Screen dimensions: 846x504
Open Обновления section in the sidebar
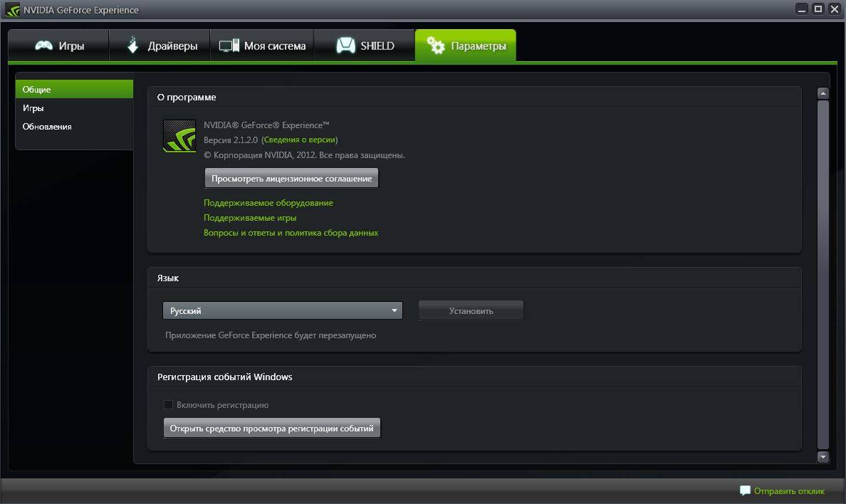click(x=75, y=126)
